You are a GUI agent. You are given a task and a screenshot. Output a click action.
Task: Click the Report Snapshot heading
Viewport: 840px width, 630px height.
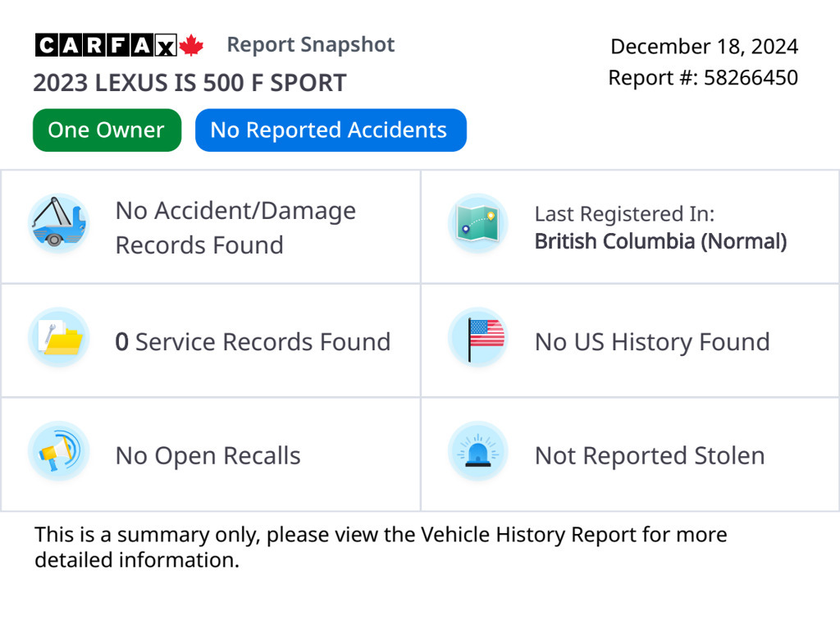(311, 45)
